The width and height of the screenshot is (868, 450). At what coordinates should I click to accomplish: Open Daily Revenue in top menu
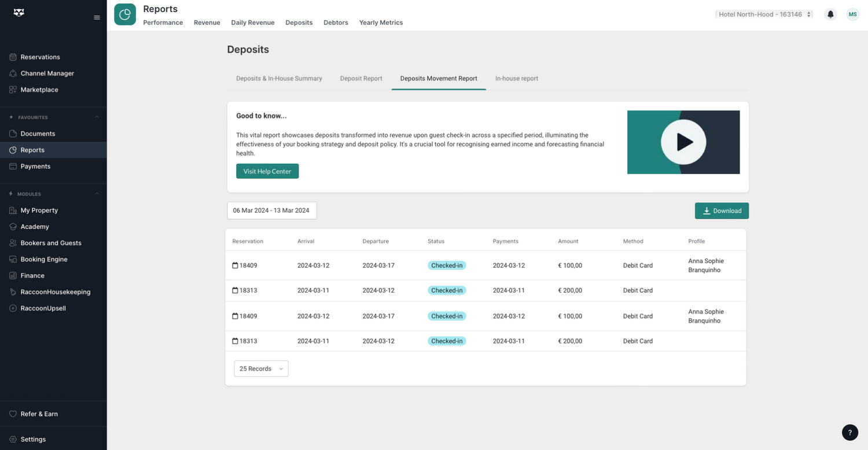coord(252,23)
